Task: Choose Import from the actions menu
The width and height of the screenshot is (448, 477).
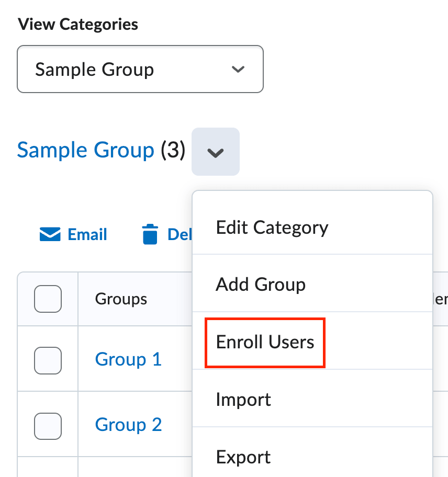Action: pyautogui.click(x=243, y=399)
